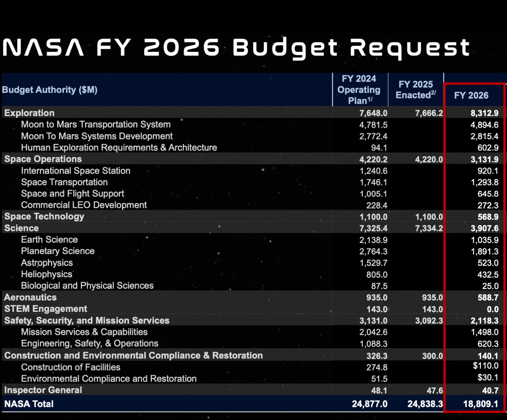507x420 pixels.
Task: Click the 'Space Technology' row label
Action: [44, 217]
